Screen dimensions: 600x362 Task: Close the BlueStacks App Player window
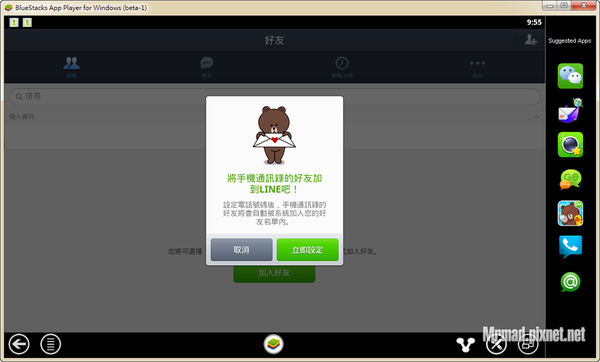pos(584,5)
